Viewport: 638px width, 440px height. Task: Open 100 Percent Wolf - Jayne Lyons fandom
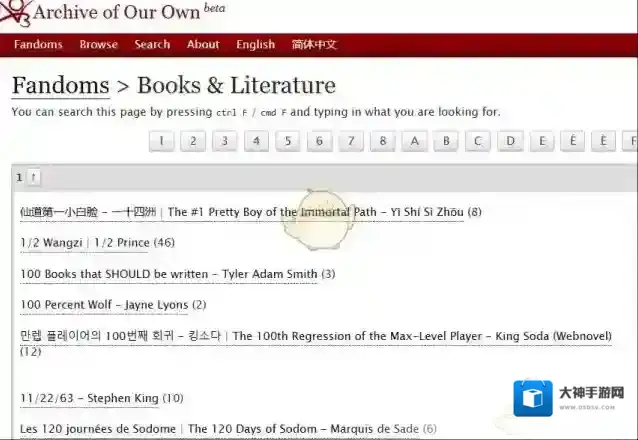click(x=104, y=305)
